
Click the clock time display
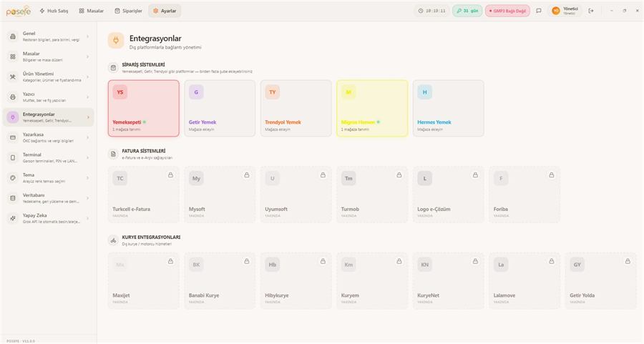[431, 11]
